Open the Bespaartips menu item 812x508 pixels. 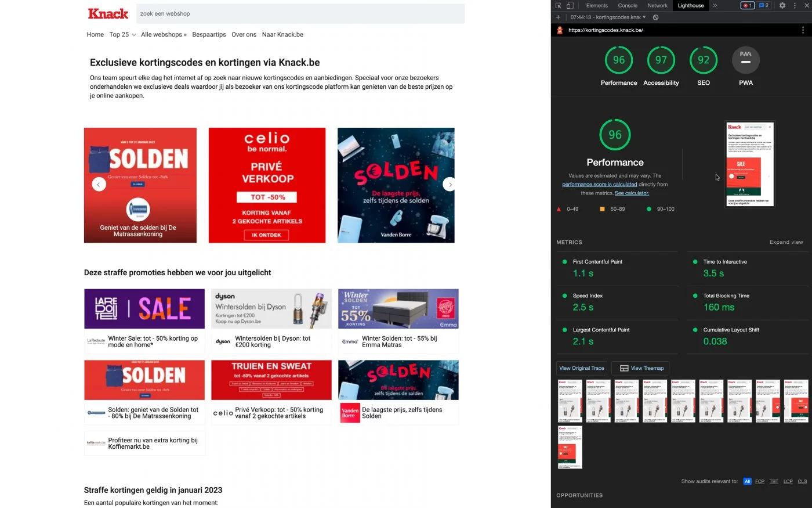coord(209,34)
